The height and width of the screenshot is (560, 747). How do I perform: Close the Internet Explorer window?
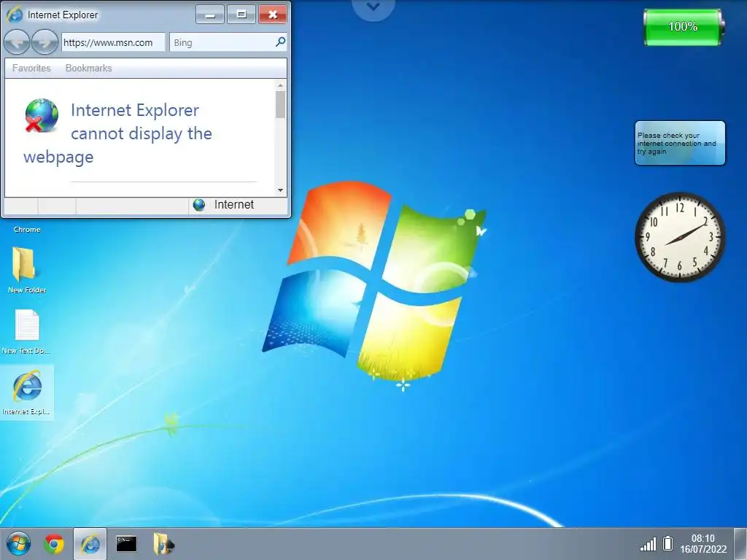tap(273, 15)
